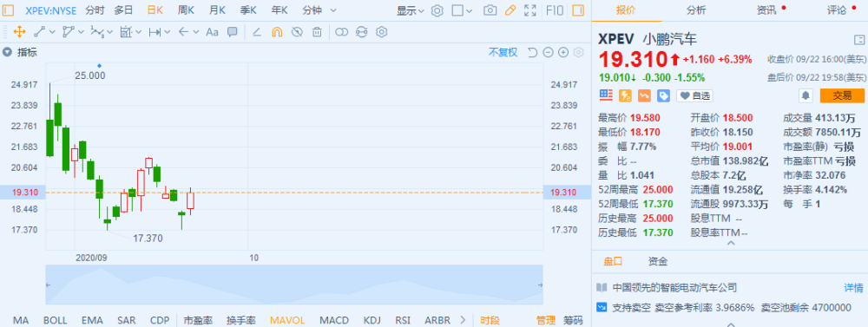The image size is (868, 327).
Task: Collapse bottom chevron under short-sell info
Action: tap(730, 324)
